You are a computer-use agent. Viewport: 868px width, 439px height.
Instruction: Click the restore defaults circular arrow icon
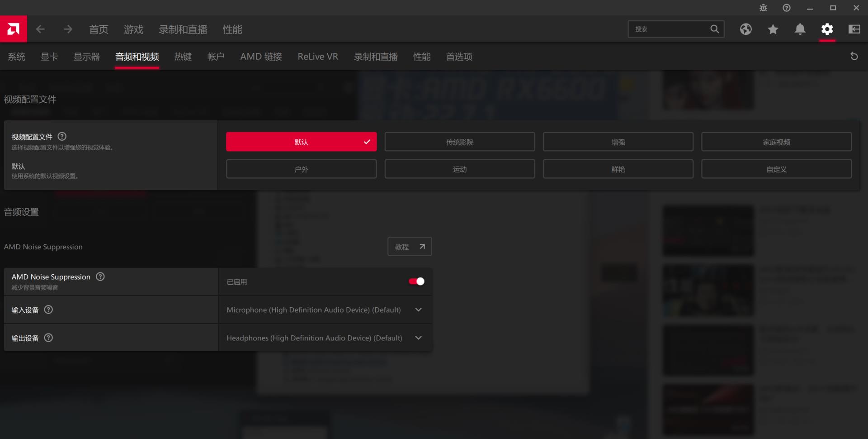click(854, 56)
